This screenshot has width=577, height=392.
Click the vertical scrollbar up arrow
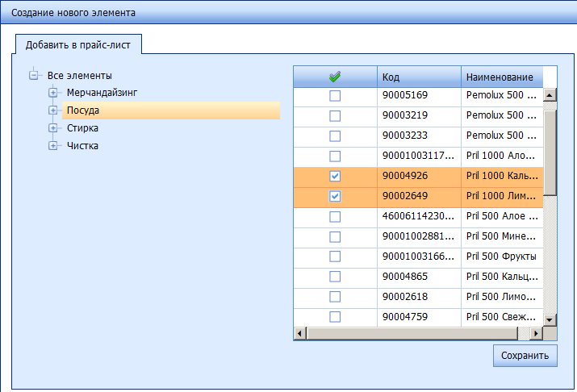(x=550, y=95)
